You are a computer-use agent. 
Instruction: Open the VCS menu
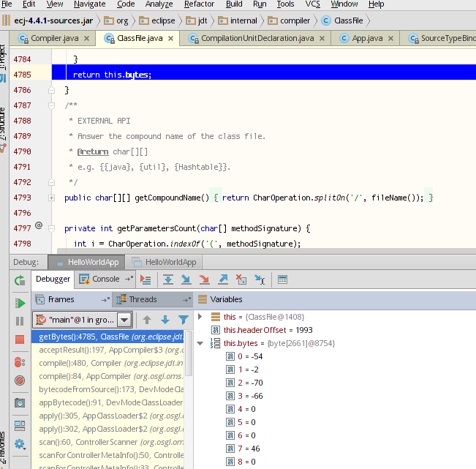click(x=312, y=4)
